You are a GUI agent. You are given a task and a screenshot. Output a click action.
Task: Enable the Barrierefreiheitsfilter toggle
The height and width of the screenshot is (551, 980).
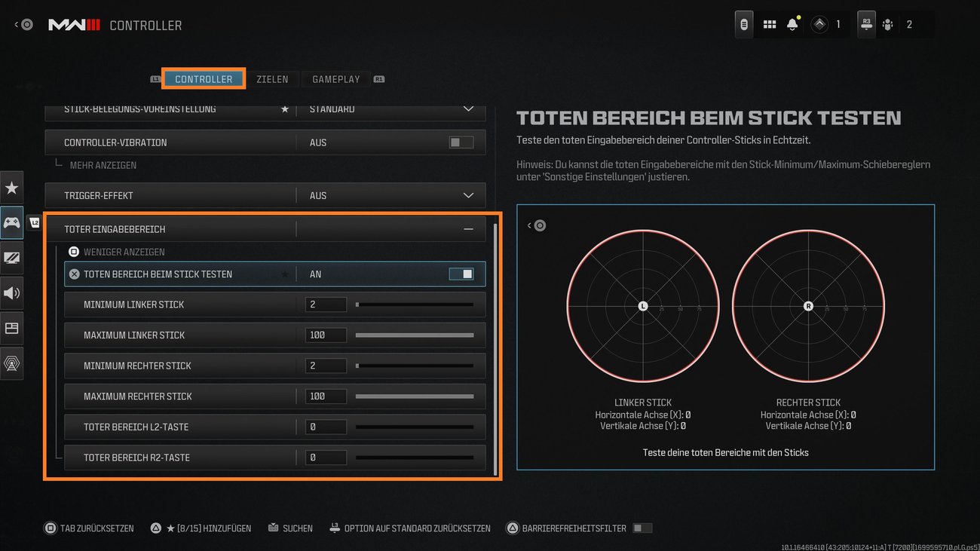pos(642,528)
